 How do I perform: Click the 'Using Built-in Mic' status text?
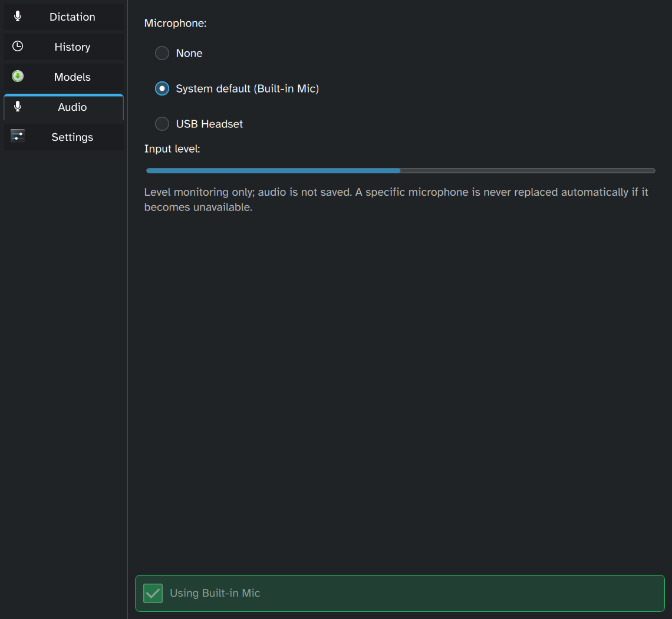[x=215, y=593]
